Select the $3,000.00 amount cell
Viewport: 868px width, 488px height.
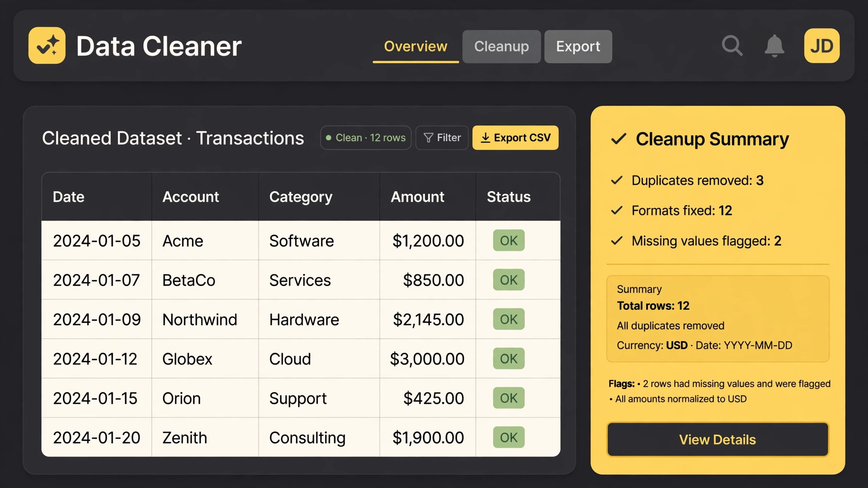(428, 359)
